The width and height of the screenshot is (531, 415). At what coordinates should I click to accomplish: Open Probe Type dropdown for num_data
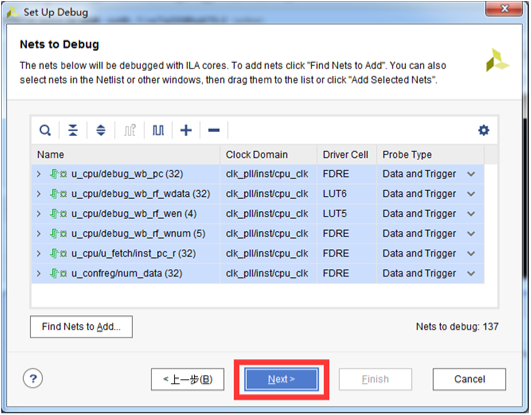pyautogui.click(x=471, y=274)
